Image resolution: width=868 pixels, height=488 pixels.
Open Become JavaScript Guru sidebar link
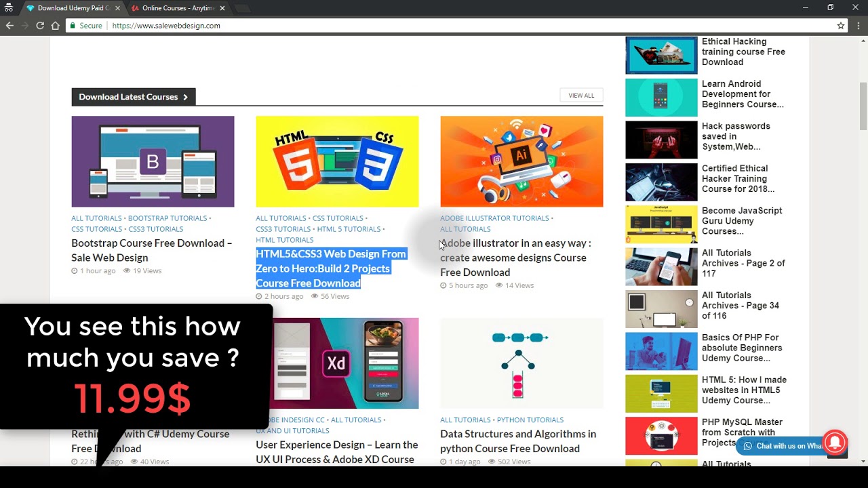tap(742, 221)
